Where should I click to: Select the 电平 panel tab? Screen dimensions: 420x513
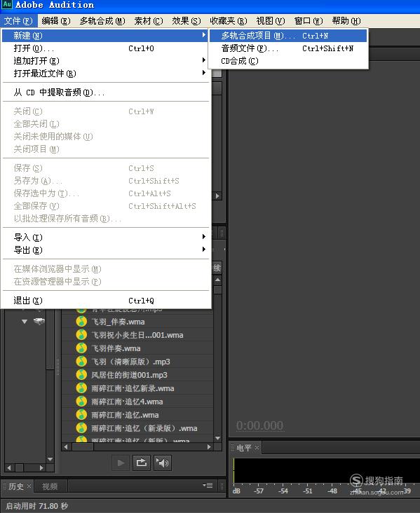pos(244,448)
